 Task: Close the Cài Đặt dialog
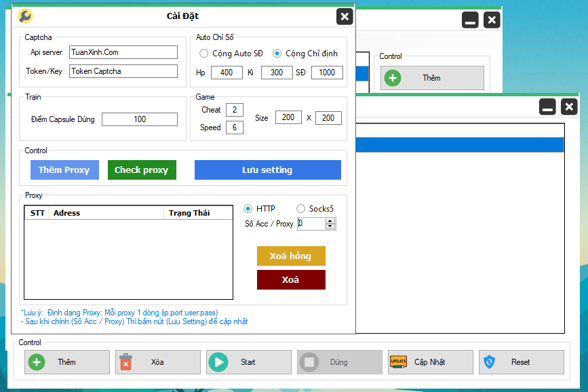[x=345, y=17]
